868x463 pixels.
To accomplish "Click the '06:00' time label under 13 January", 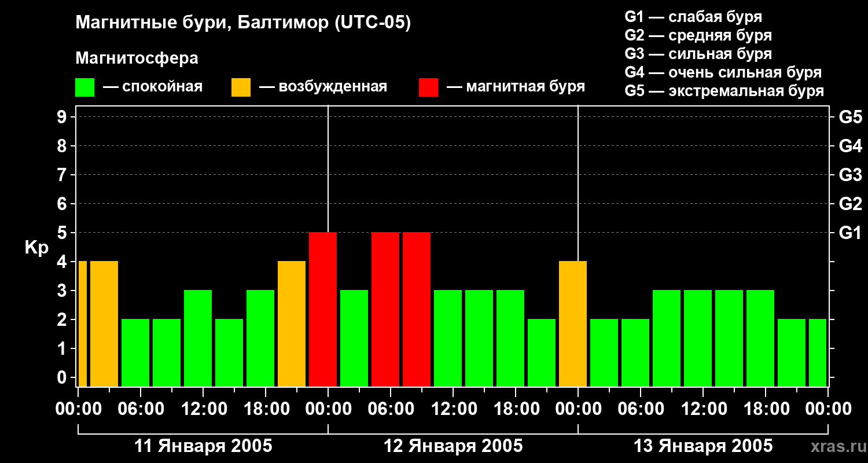I will point(641,409).
